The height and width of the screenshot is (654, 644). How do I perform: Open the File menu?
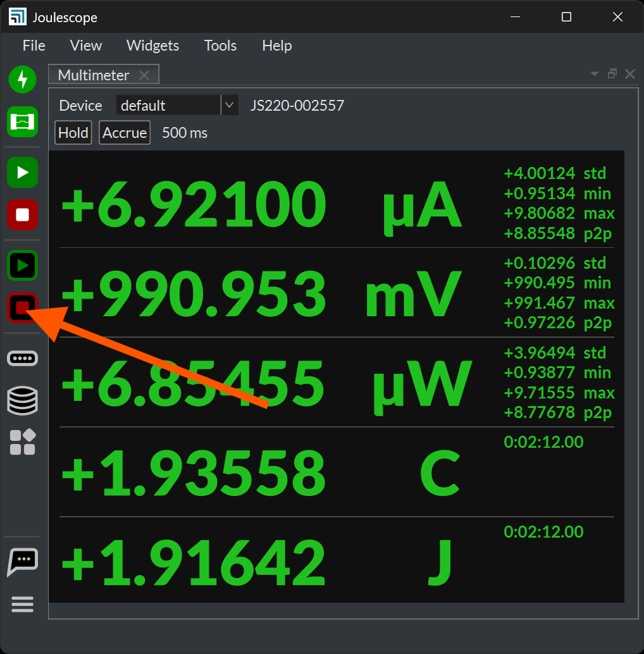[34, 46]
